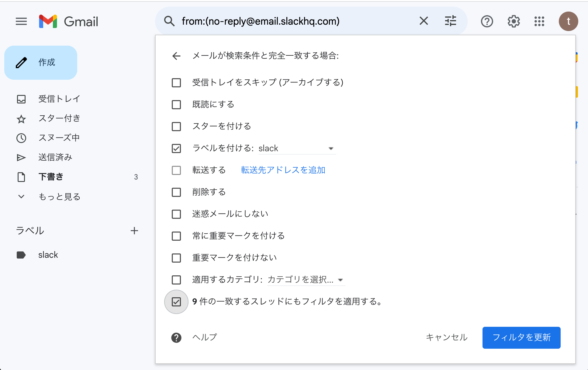Uncheck apply filter to 9 matching threads
The width and height of the screenshot is (588, 370).
coord(176,302)
